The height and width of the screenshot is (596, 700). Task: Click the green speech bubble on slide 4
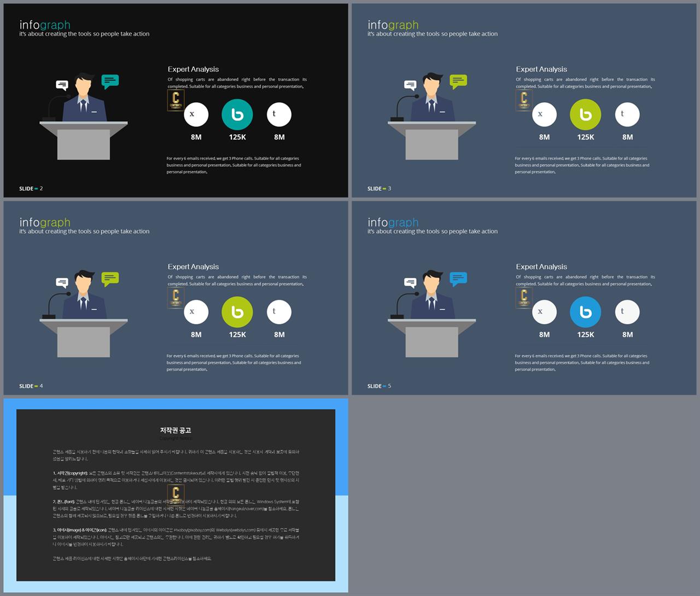[x=110, y=279]
